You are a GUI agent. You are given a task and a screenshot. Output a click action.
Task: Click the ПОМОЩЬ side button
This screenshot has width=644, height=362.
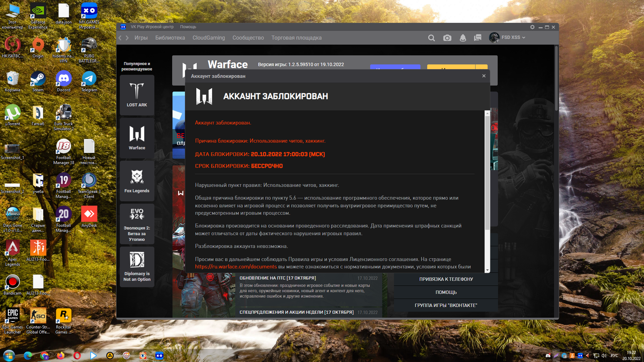tap(446, 292)
